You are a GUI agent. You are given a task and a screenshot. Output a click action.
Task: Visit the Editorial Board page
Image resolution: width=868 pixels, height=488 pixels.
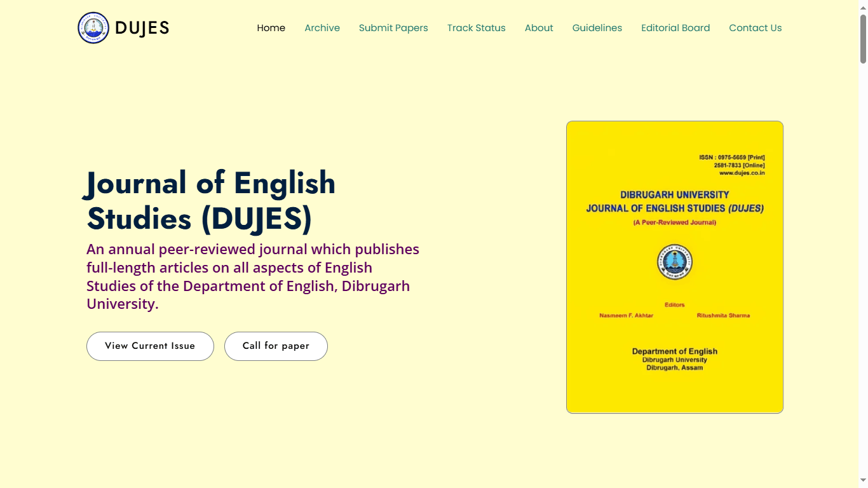coord(675,28)
